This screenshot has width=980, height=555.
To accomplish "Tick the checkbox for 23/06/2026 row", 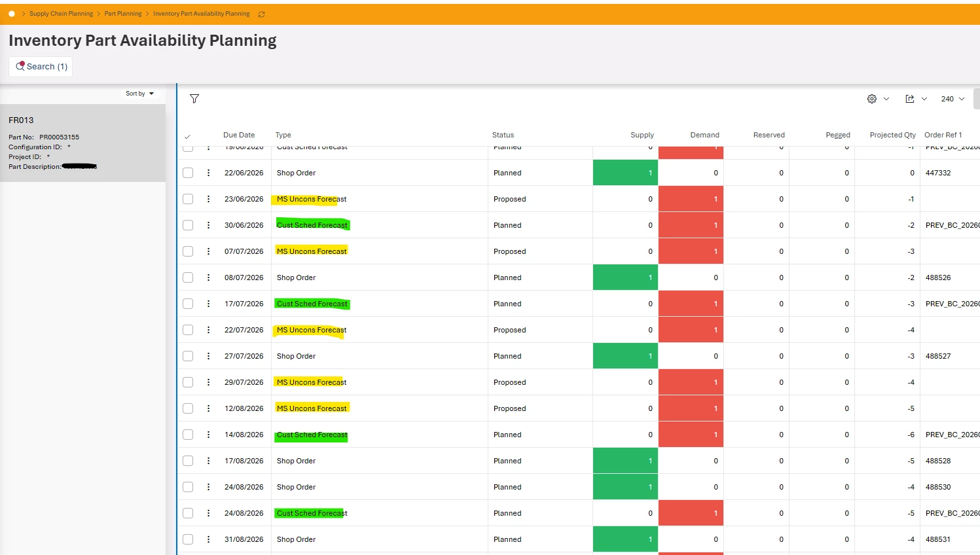I will click(x=188, y=199).
